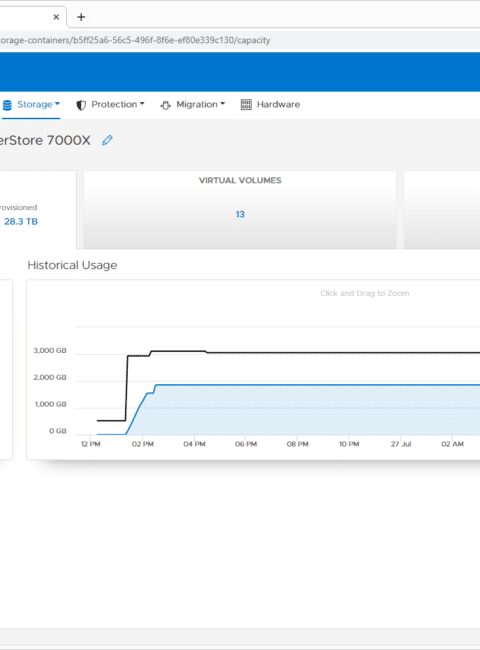Click the 02 PM timeline label

pyautogui.click(x=143, y=444)
